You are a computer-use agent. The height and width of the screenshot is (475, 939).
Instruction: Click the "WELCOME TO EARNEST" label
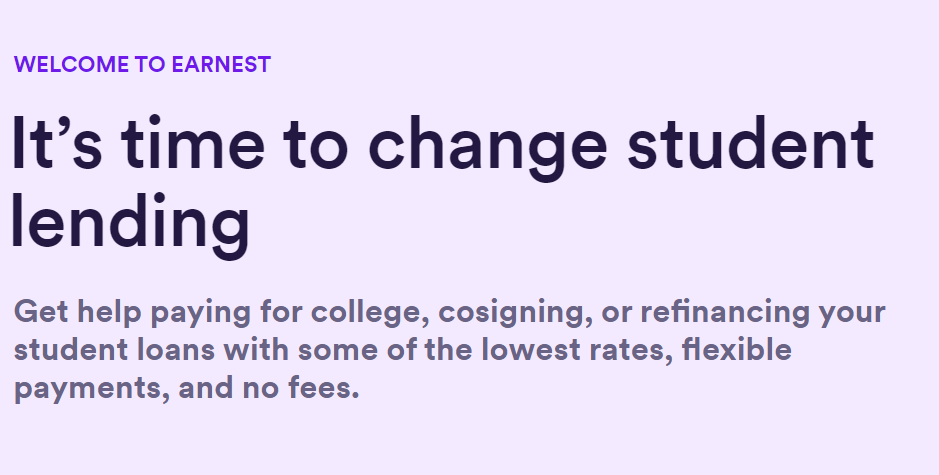[142, 65]
